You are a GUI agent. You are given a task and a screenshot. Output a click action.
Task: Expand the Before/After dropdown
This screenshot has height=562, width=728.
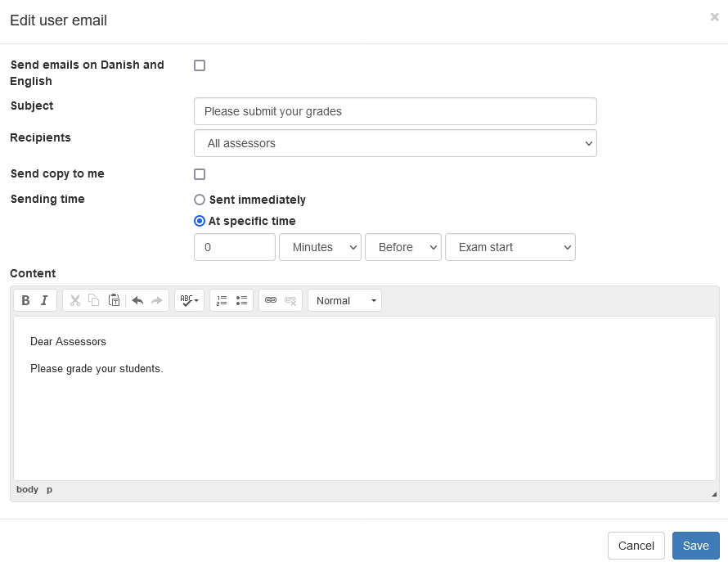pos(403,247)
